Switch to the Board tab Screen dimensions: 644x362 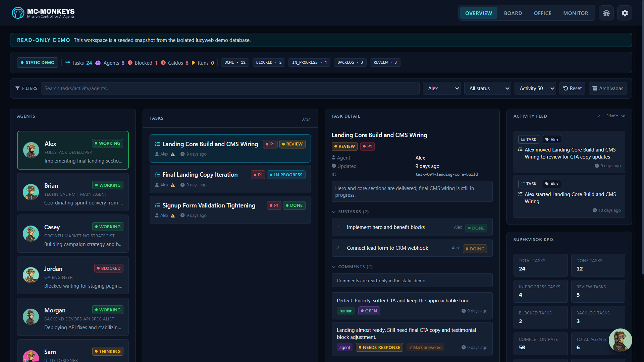(x=513, y=13)
